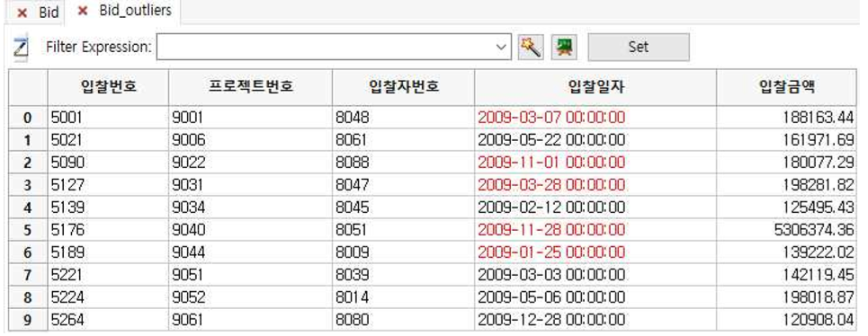The image size is (868, 336).
Task: Select row header 5
Action: (x=28, y=230)
